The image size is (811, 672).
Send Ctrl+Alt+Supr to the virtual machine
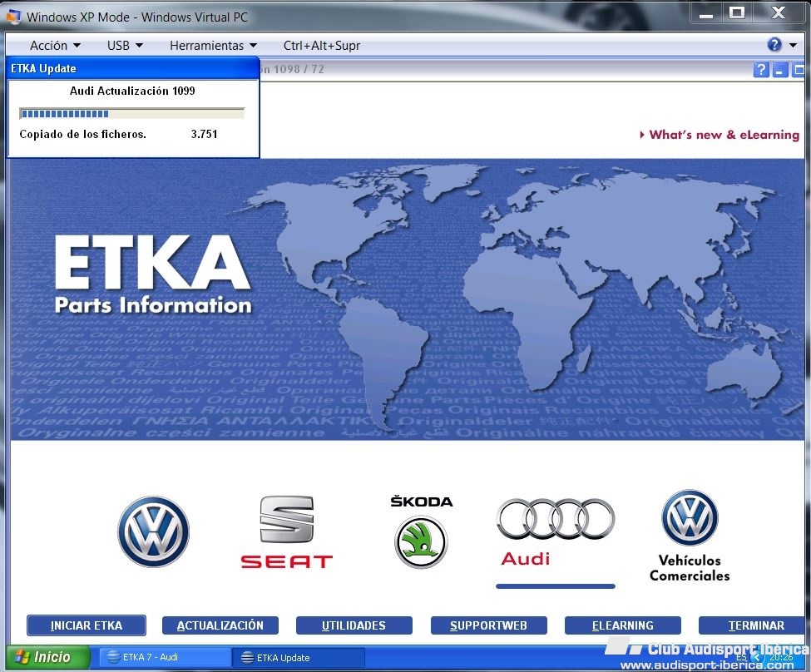pos(322,46)
